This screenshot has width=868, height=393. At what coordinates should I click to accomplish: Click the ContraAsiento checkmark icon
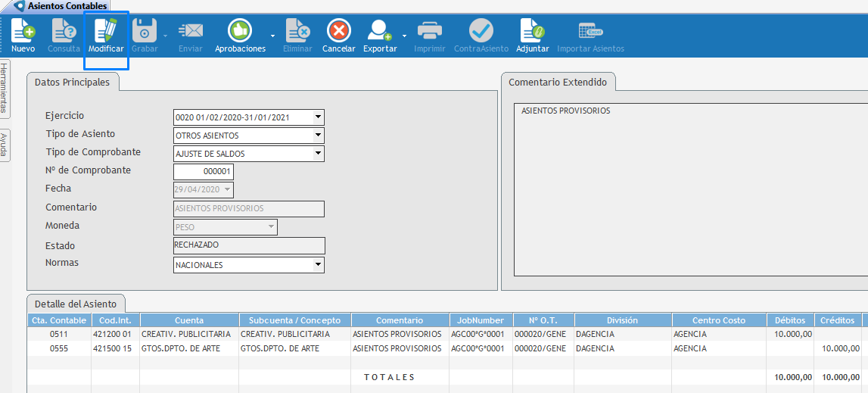(x=481, y=31)
